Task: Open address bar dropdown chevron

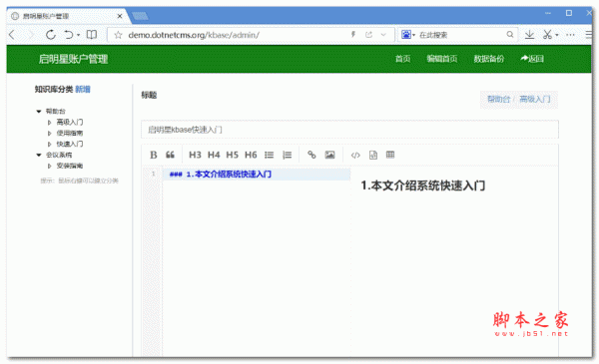Action: (383, 35)
